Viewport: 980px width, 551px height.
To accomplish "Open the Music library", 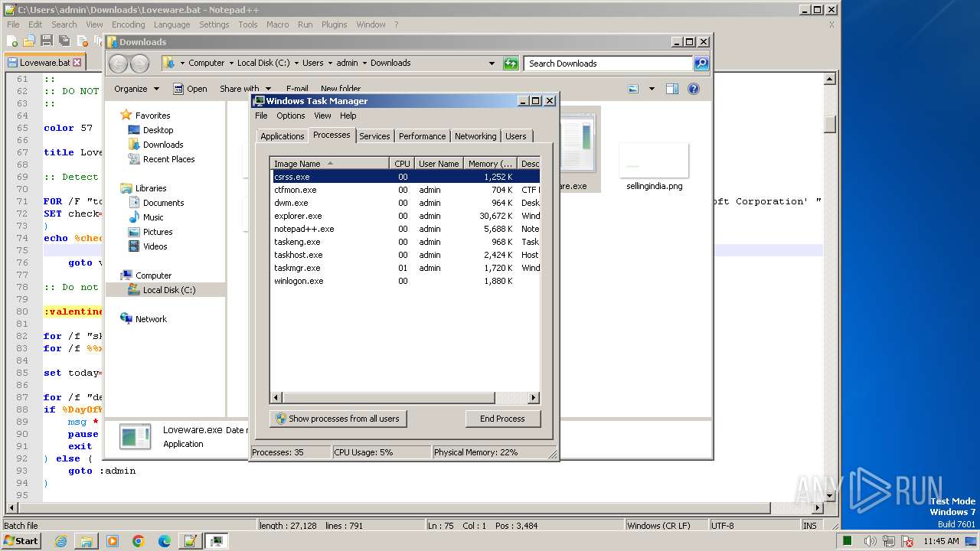I will point(153,217).
